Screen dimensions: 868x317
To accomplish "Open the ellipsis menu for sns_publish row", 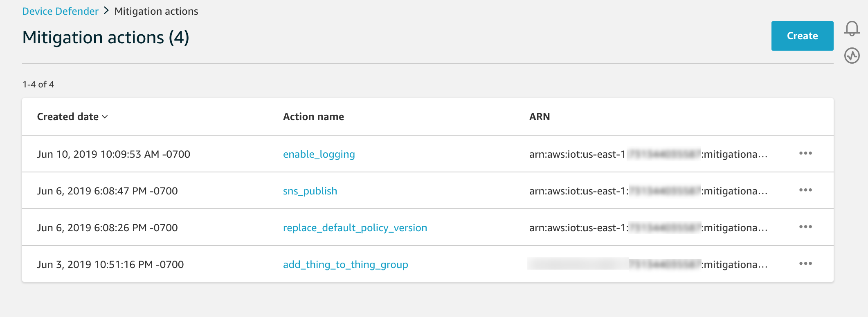I will tap(805, 190).
